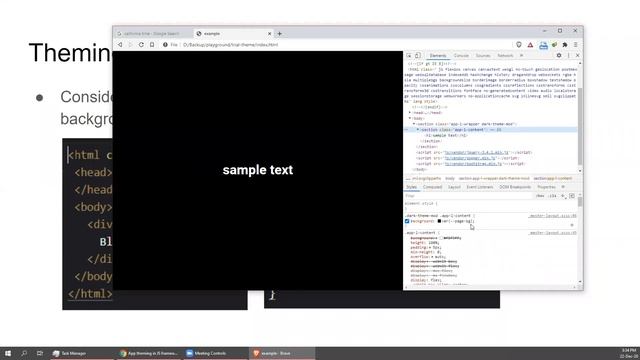The image size is (640, 360).
Task: Switch to App theming Chrome taskbar item
Action: click(x=149, y=353)
